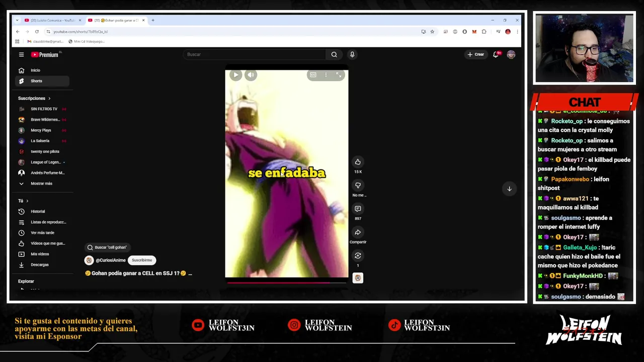
Task: Click Galleta_Kujo username in chat
Action: pyautogui.click(x=580, y=247)
